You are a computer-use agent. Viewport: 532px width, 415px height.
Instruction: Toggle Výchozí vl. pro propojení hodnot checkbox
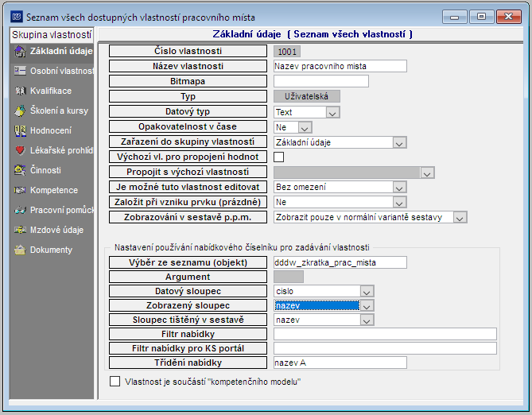279,157
